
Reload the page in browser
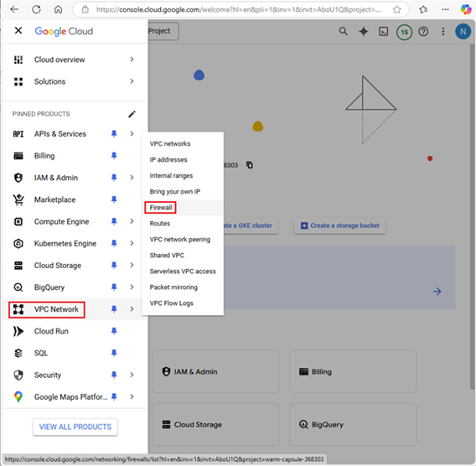tap(36, 9)
